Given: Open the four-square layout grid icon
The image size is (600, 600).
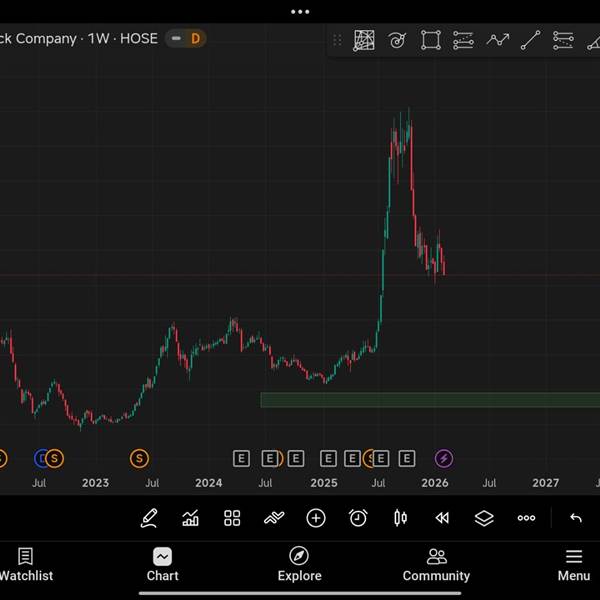Looking at the screenshot, I should 232,518.
